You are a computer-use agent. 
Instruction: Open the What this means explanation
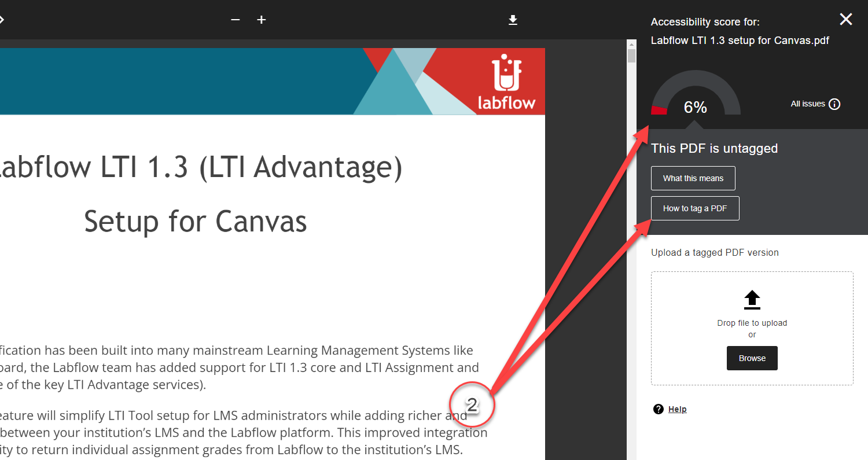[693, 178]
